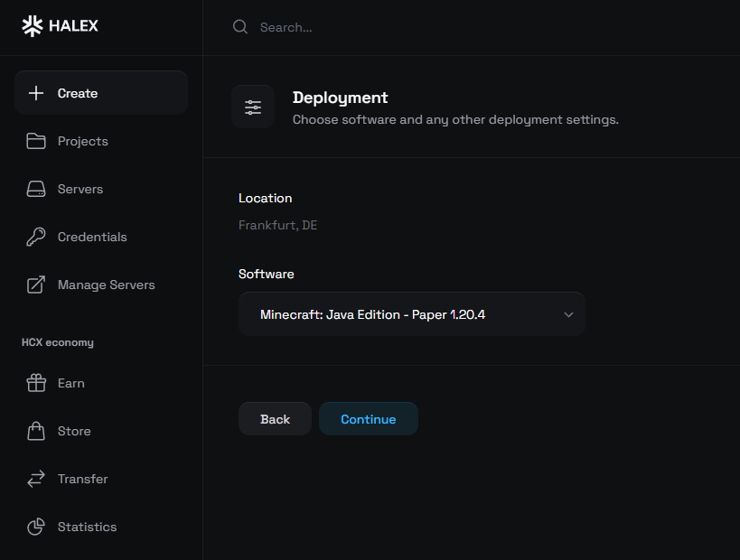Open the Projects folder icon
Screen dimensions: 740x560
(x=36, y=141)
